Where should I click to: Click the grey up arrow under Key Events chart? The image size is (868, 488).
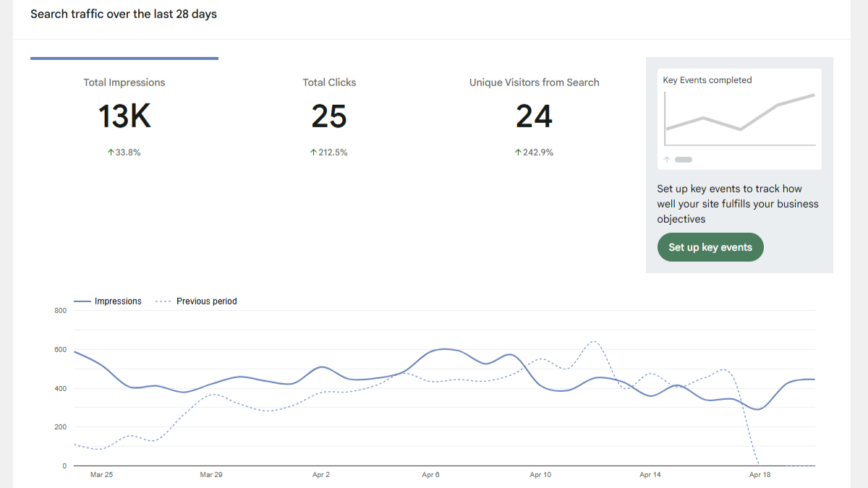[x=667, y=160]
